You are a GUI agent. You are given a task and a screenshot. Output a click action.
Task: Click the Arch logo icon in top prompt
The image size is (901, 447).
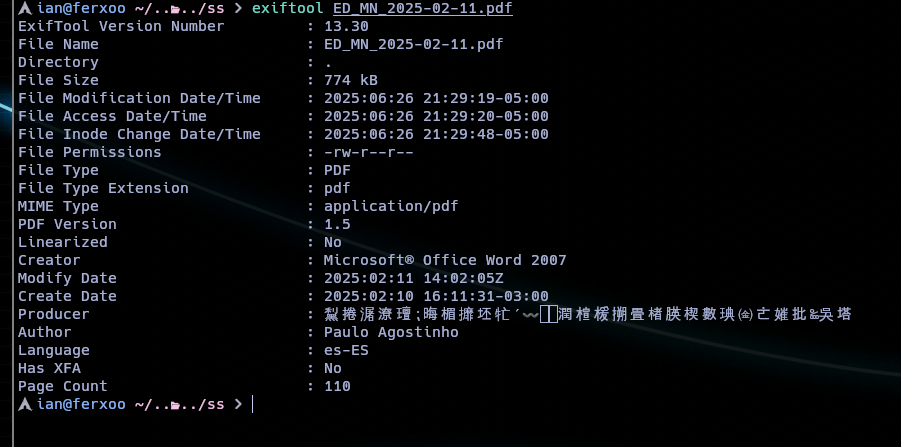(25, 8)
